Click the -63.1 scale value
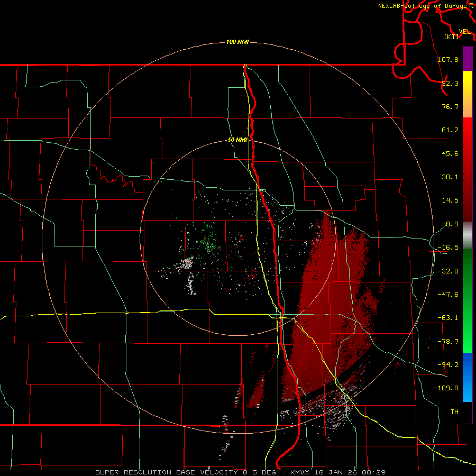The height and width of the screenshot is (476, 476). point(448,318)
